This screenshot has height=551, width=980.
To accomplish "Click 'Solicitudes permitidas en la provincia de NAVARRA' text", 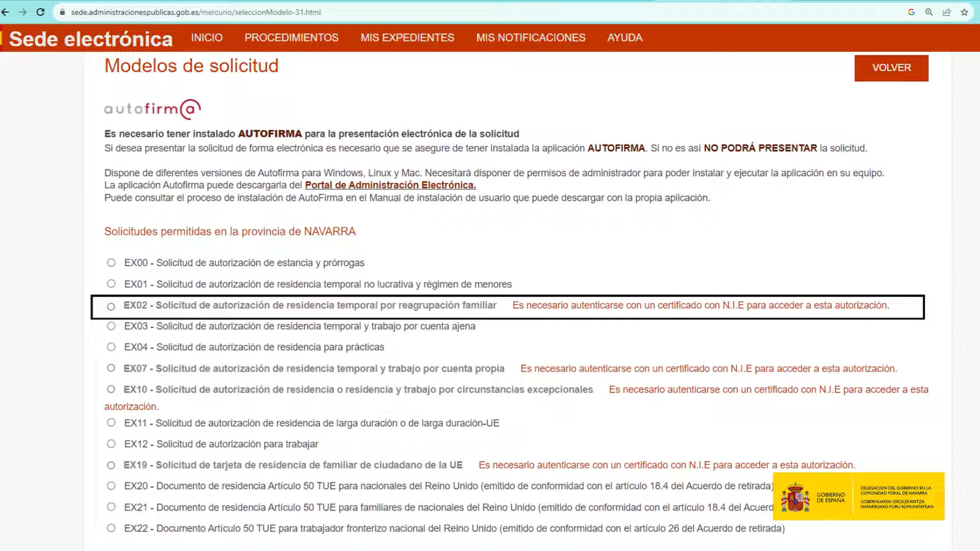I will coord(230,231).
